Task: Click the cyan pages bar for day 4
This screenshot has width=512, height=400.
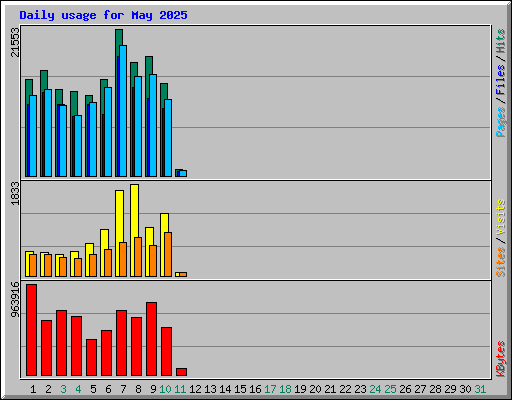Action: 78,146
